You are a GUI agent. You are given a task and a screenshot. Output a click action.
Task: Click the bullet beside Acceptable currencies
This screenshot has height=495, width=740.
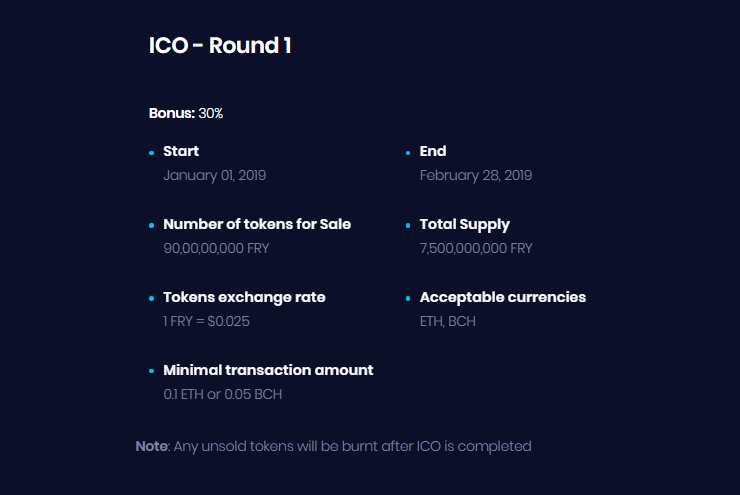[x=408, y=299]
